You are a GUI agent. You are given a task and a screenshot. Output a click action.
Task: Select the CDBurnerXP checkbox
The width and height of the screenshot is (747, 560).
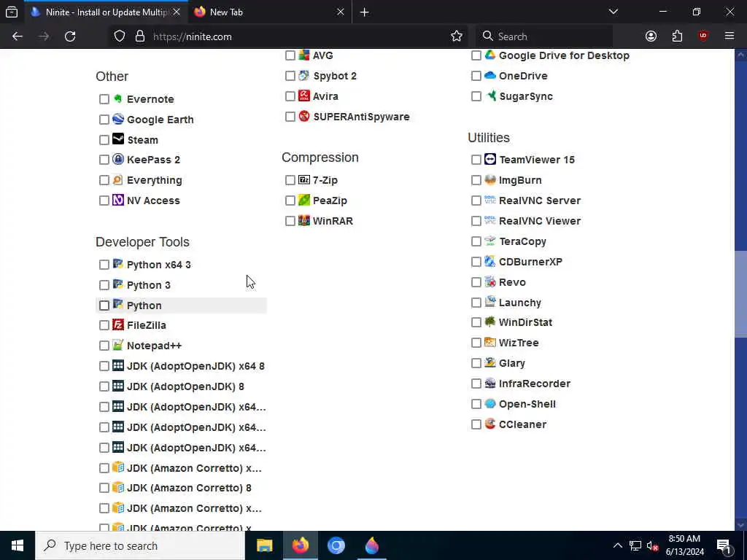(476, 262)
